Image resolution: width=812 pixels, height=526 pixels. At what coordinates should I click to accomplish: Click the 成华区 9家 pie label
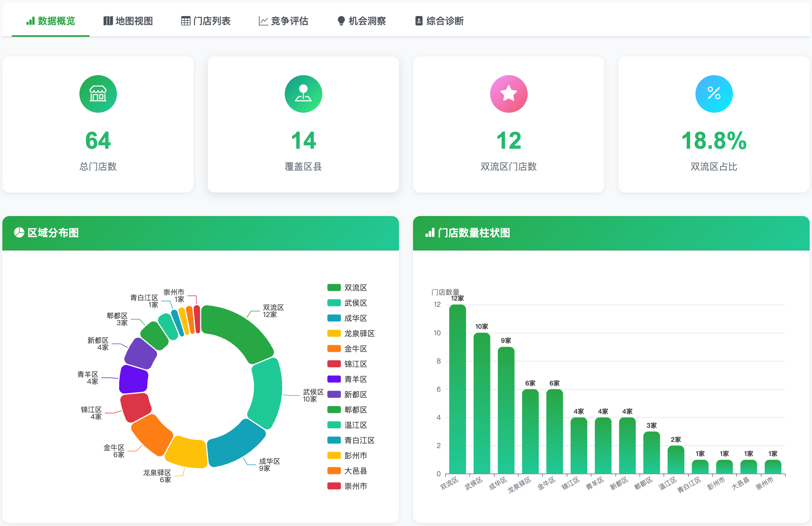(269, 465)
